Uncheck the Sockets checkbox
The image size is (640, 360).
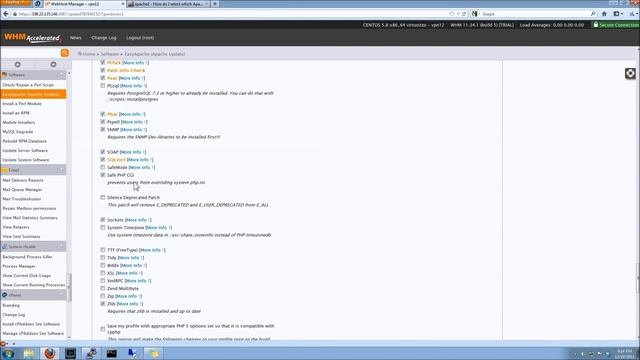pyautogui.click(x=103, y=220)
